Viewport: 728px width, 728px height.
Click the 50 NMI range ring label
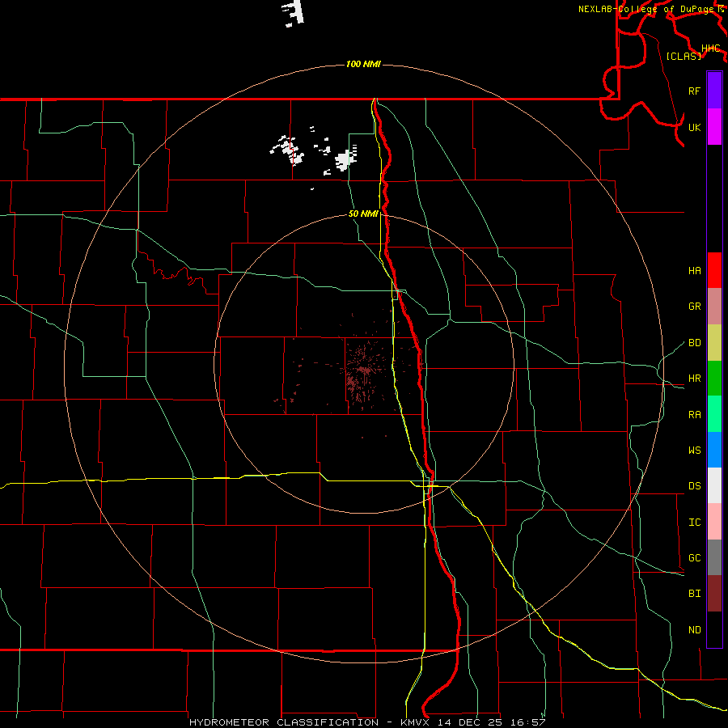click(x=363, y=214)
